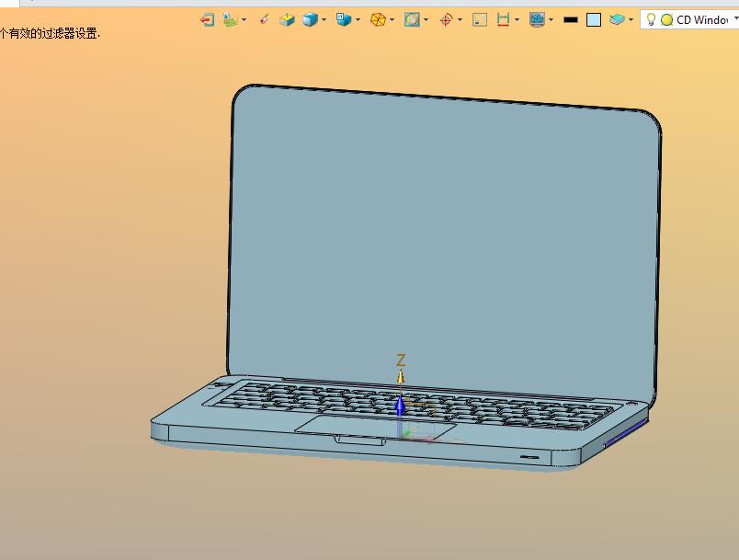Click the blue view orientation cube icon

pyautogui.click(x=344, y=19)
